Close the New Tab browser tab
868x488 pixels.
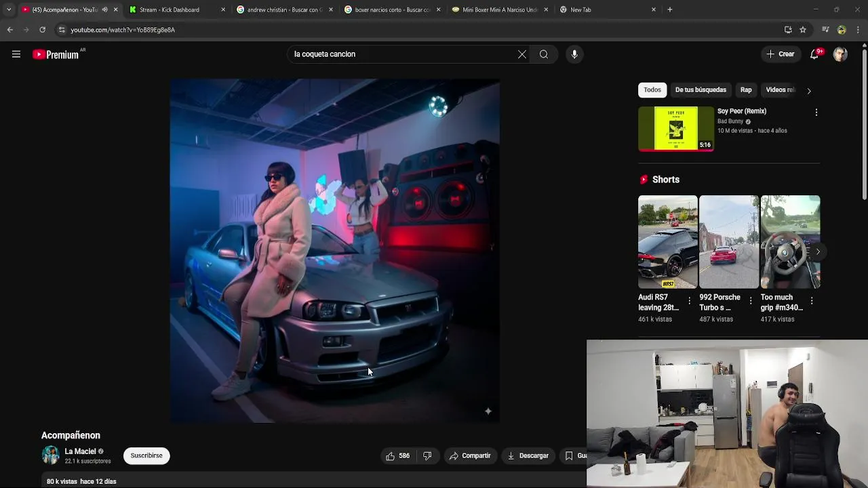pos(654,9)
